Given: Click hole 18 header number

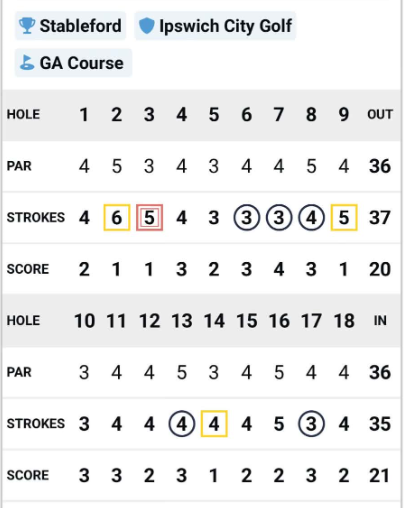Looking at the screenshot, I should [344, 321].
